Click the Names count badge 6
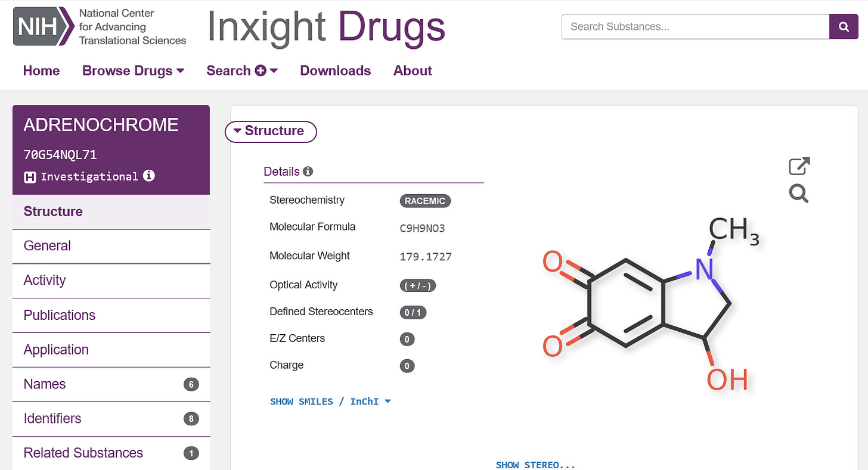Viewport: 868px width, 470px height. (191, 384)
